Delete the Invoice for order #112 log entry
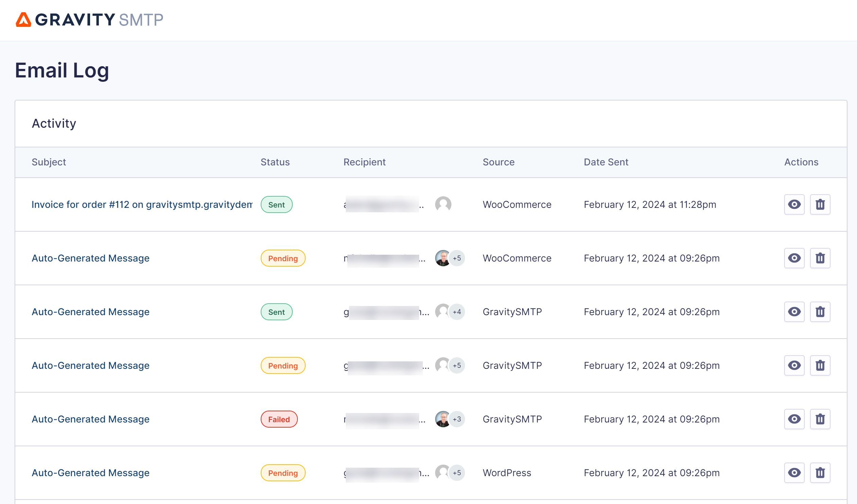Image resolution: width=857 pixels, height=504 pixels. [x=820, y=204]
